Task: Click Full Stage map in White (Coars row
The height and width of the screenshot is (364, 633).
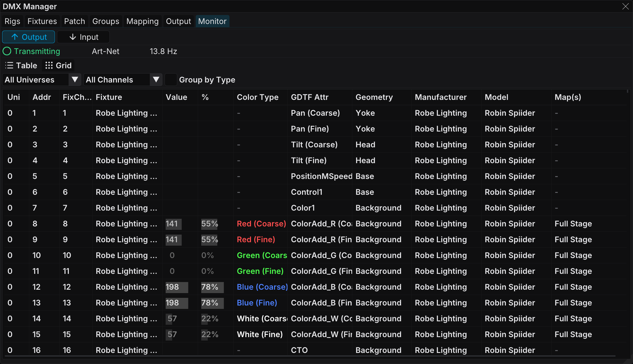Action: [573, 318]
